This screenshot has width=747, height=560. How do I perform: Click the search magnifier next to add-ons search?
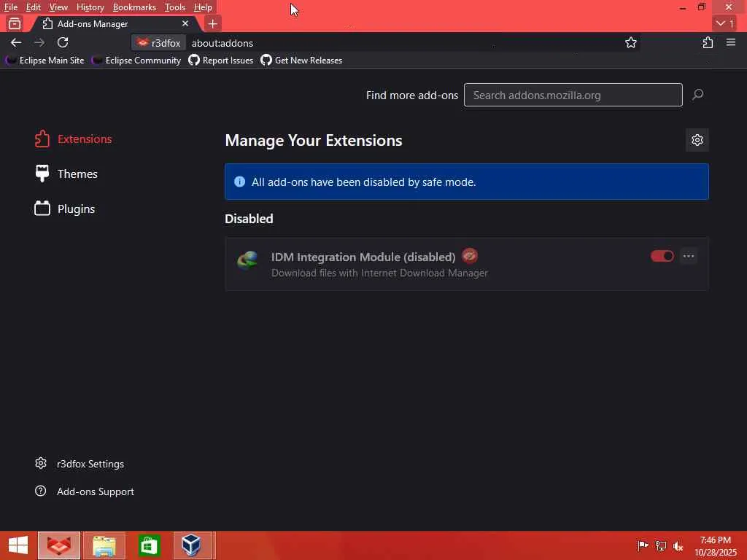[x=698, y=95]
